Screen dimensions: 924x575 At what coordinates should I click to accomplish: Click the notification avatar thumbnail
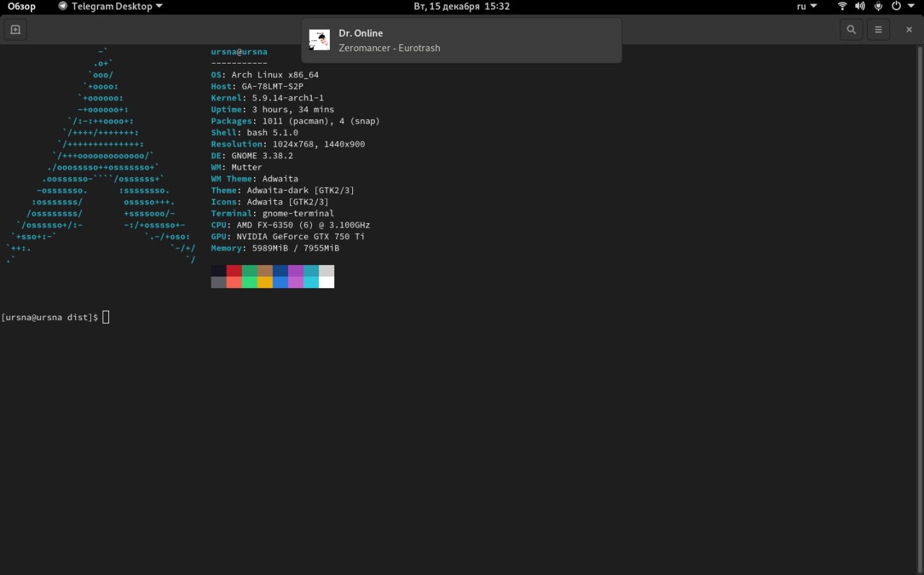pos(319,40)
